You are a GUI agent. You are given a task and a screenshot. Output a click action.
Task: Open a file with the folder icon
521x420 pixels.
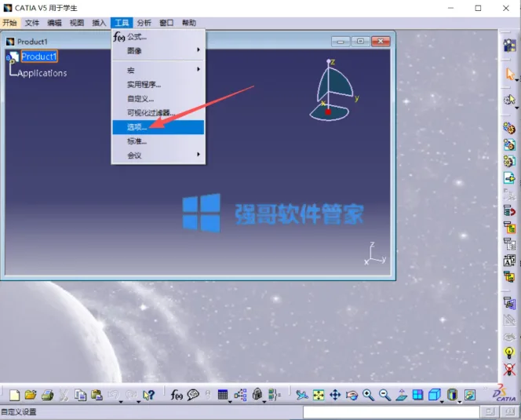click(x=31, y=395)
